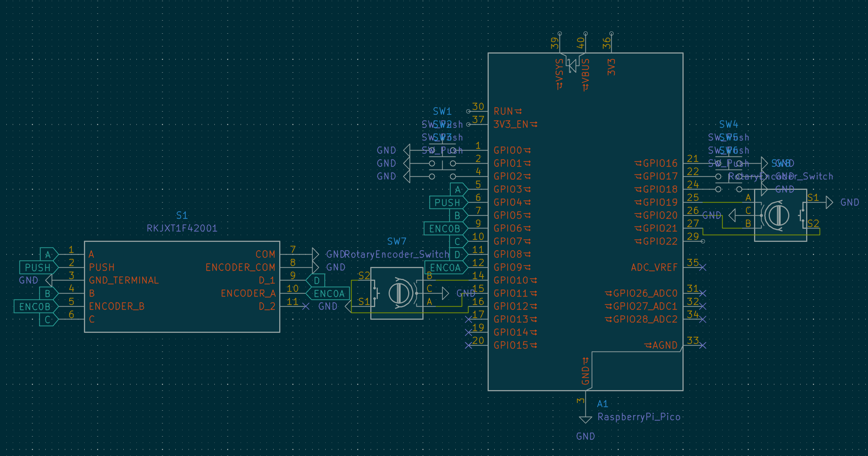Click the no-connect X on ADC_VREF pin 35
The height and width of the screenshot is (456, 868).
[703, 267]
